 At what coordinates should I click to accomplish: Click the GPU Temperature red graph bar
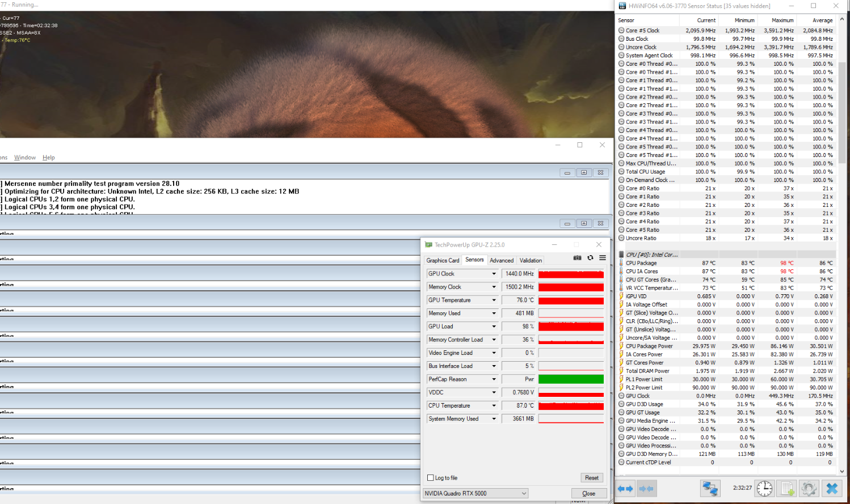point(571,300)
